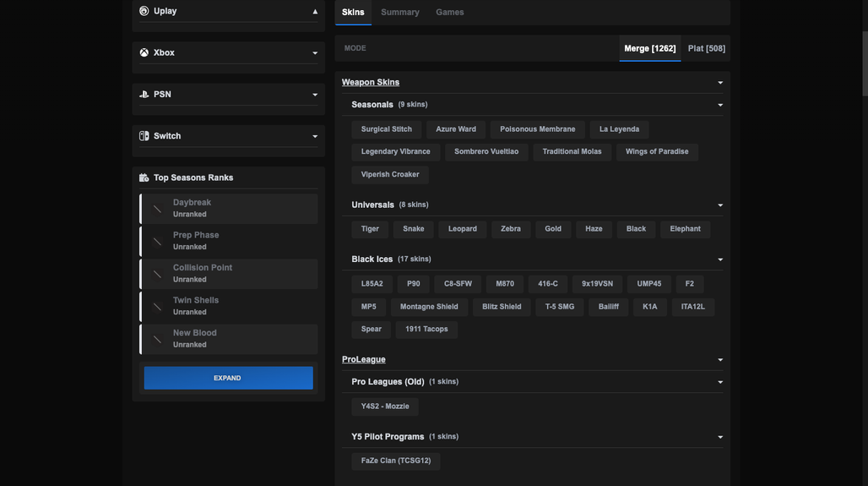The width and height of the screenshot is (868, 486).
Task: Select the Montagne Shield Black Ice chip
Action: [429, 307]
